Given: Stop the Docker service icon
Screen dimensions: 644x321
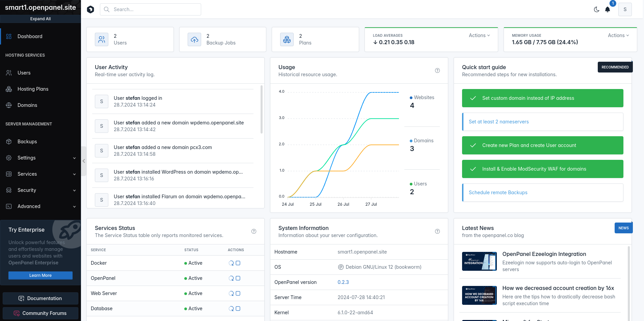Looking at the screenshot, I should pyautogui.click(x=238, y=263).
